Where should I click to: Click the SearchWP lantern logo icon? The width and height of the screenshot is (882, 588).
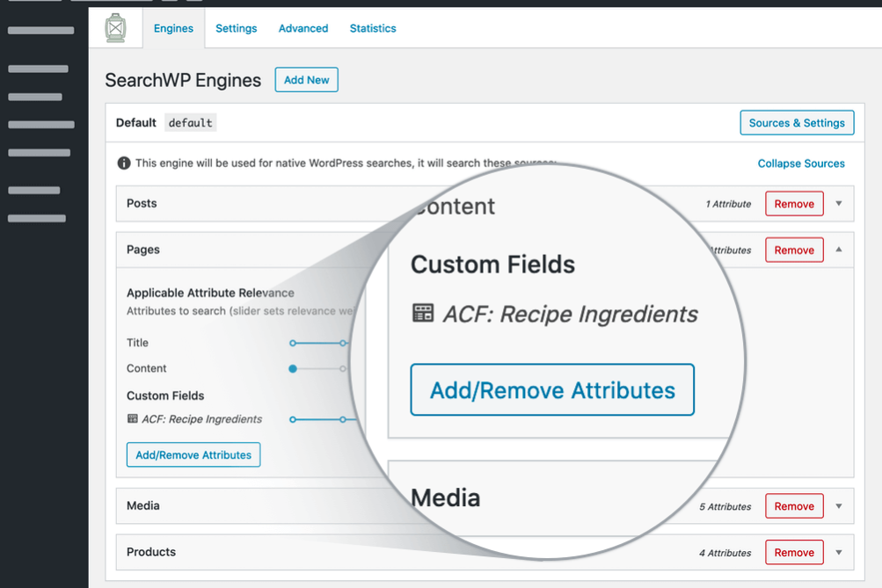pyautogui.click(x=115, y=28)
